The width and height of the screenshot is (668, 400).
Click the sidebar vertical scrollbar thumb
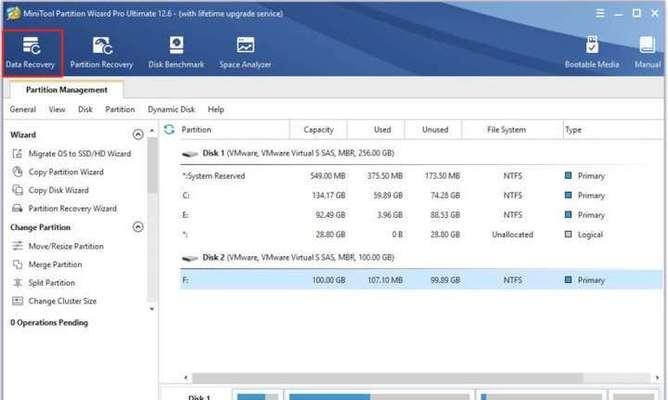[x=152, y=165]
